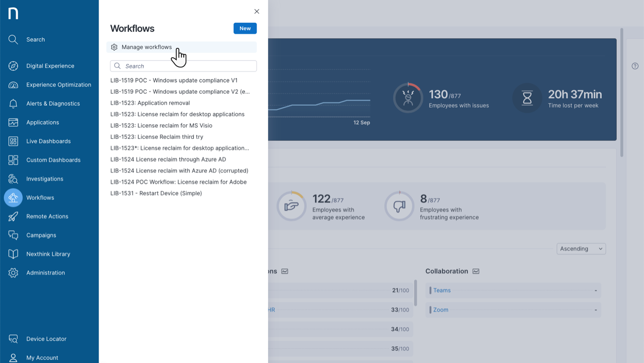Select workflow LIB-1523: Application removal

coord(150,103)
